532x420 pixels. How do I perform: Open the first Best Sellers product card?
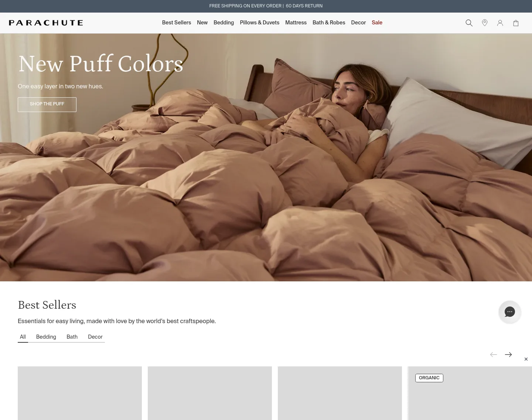(x=80, y=393)
